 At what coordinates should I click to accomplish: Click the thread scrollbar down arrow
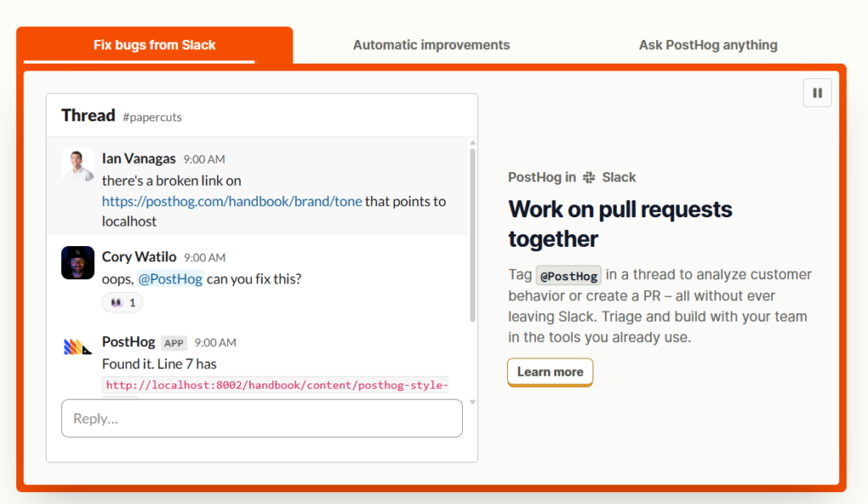[x=472, y=402]
